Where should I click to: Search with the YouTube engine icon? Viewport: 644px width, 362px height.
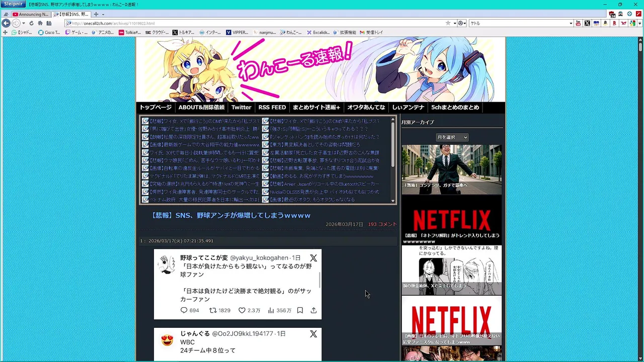pos(578,23)
